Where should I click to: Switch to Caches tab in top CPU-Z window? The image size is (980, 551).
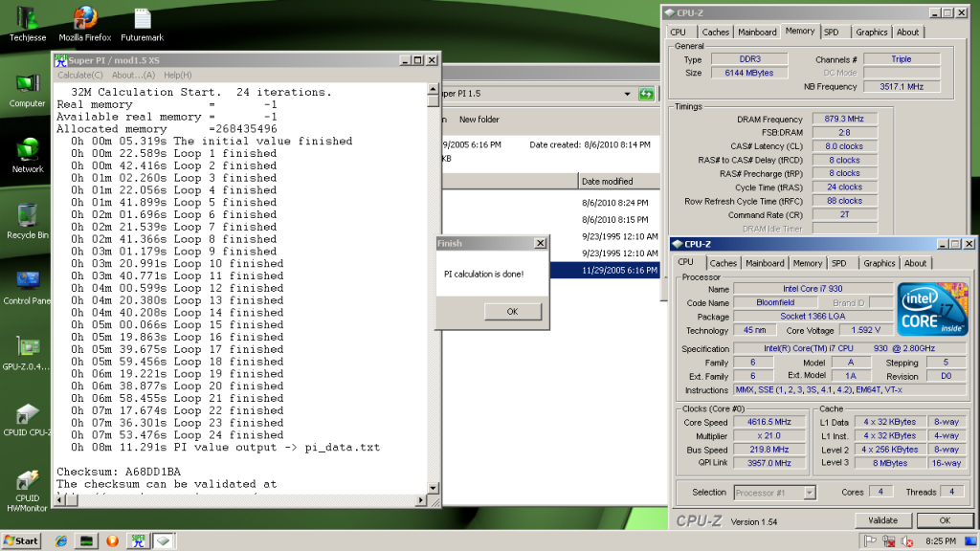coord(715,32)
